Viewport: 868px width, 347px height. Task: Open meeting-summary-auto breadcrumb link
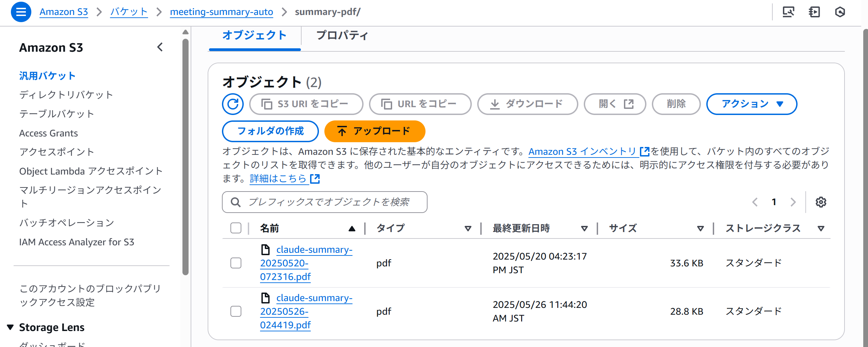(221, 12)
